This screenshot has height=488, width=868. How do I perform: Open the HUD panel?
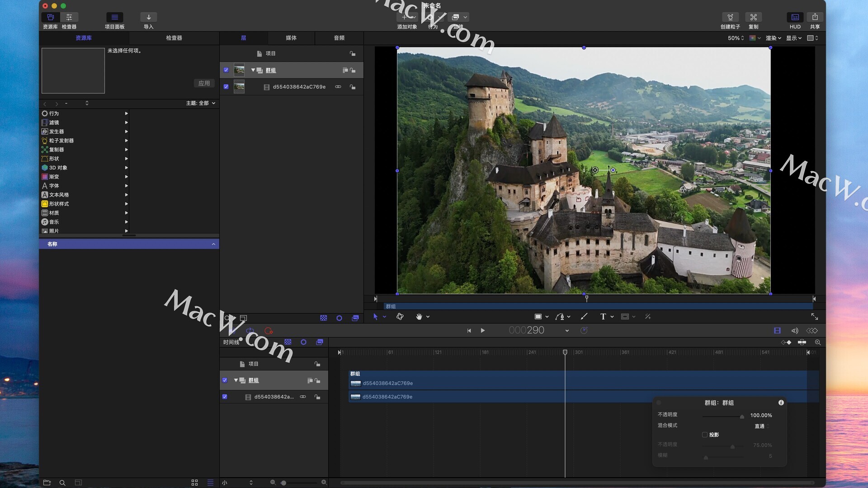795,17
